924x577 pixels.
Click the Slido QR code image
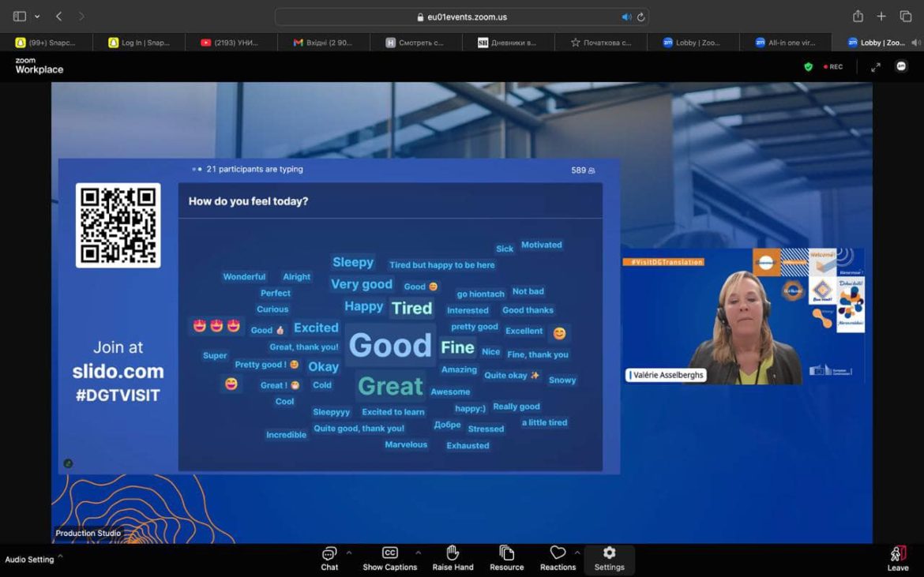click(x=118, y=226)
